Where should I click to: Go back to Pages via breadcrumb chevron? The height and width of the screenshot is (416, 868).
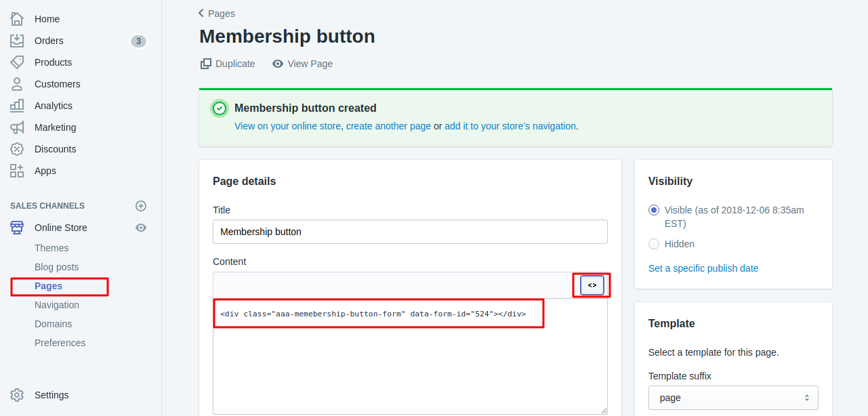point(201,13)
